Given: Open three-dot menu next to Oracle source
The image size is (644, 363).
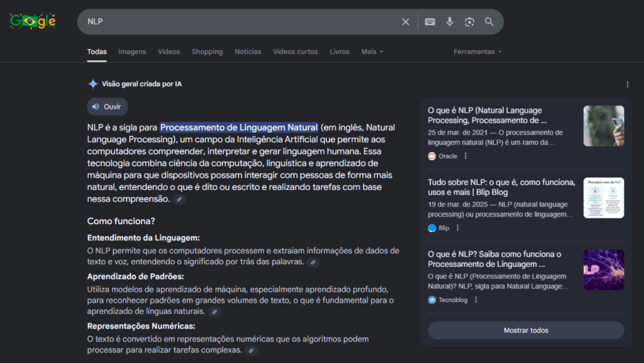Looking at the screenshot, I should (465, 156).
